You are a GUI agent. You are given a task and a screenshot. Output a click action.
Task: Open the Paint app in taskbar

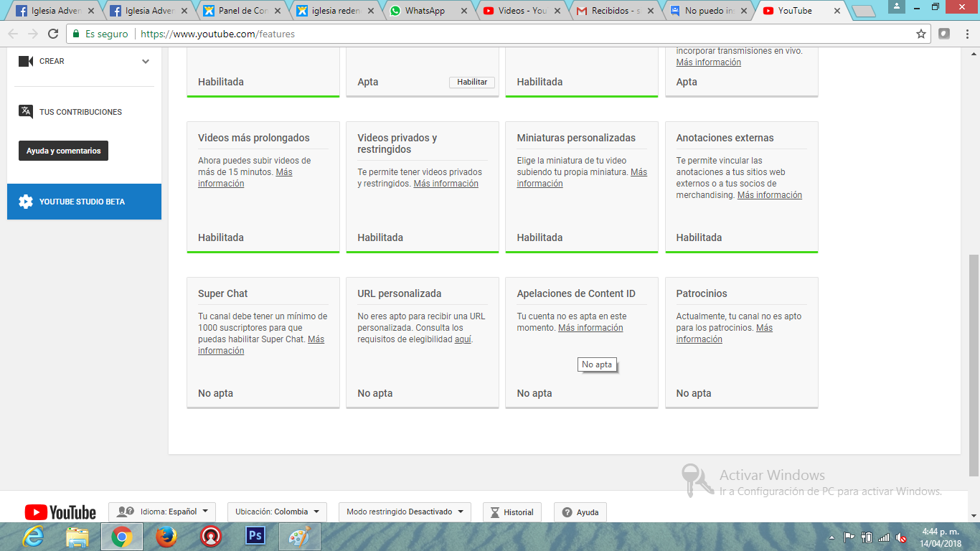300,537
